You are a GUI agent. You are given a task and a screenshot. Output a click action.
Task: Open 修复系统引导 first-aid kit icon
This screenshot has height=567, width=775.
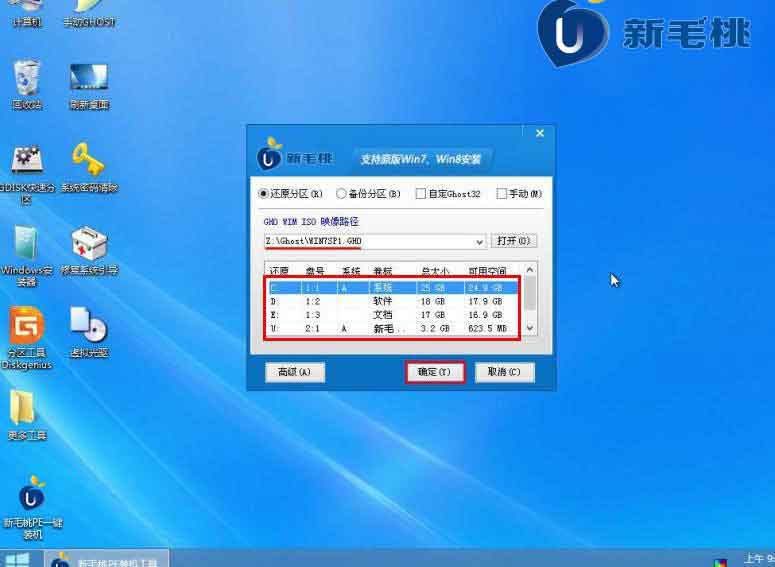pyautogui.click(x=89, y=250)
